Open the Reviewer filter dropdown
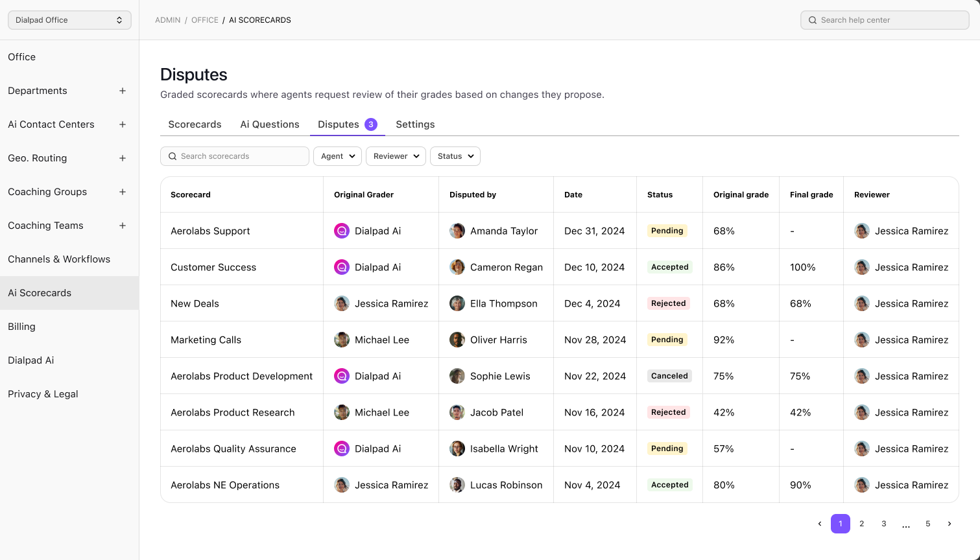980x560 pixels. [x=396, y=156]
